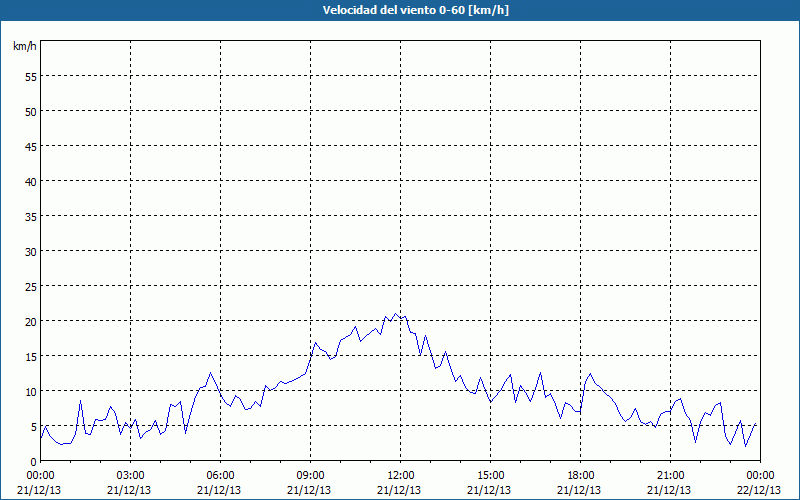Image resolution: width=800 pixels, height=500 pixels.
Task: Click the wind speed peak near 12:00
Action: click(x=396, y=314)
